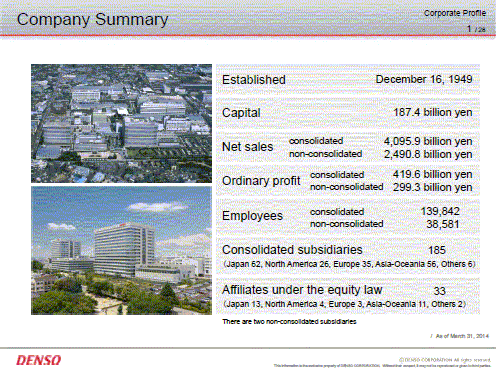
Task: Select the Net sales label
Action: (247, 147)
